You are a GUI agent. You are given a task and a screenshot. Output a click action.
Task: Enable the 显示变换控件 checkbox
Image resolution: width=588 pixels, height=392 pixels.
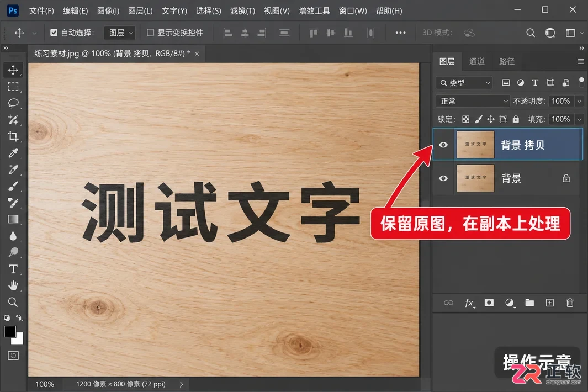pyautogui.click(x=150, y=33)
